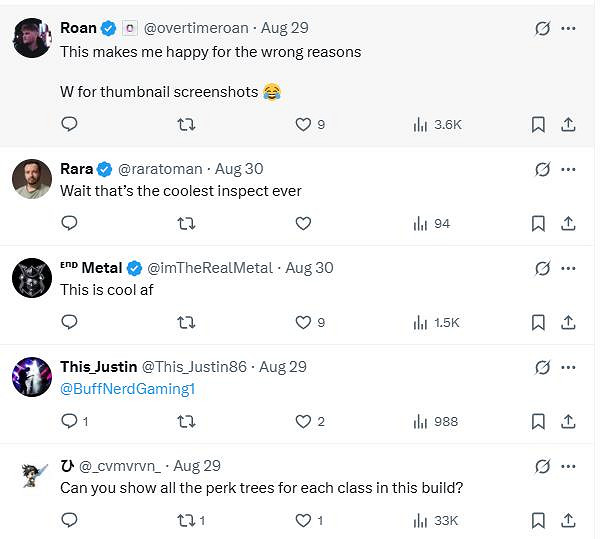This screenshot has width=602, height=539.
Task: Open more options on Roan's tweet
Action: [x=569, y=29]
